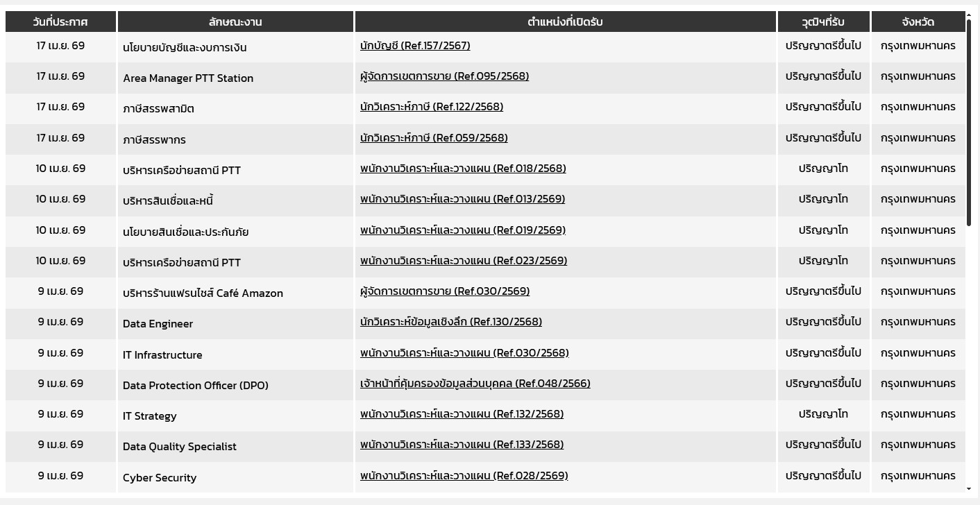Click the ตำแหน่งที่เปิดรับ column header
980x505 pixels.
(x=565, y=22)
